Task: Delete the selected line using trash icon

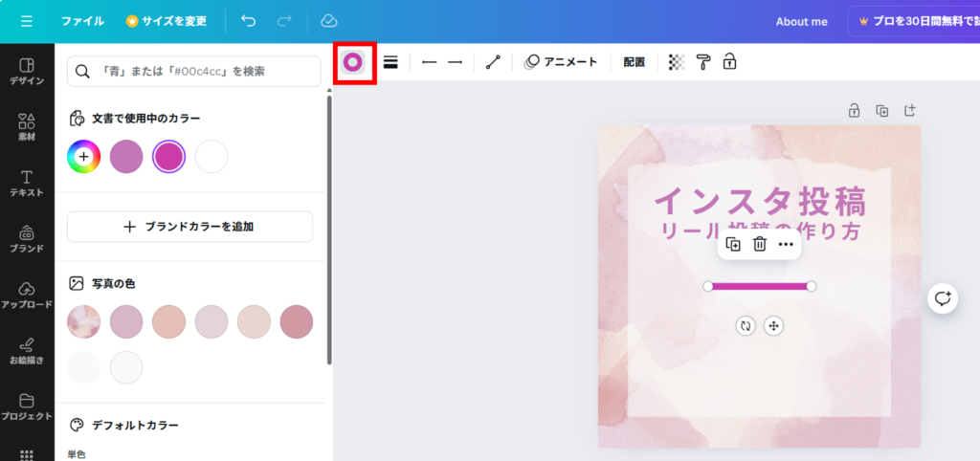Action: pyautogui.click(x=759, y=244)
